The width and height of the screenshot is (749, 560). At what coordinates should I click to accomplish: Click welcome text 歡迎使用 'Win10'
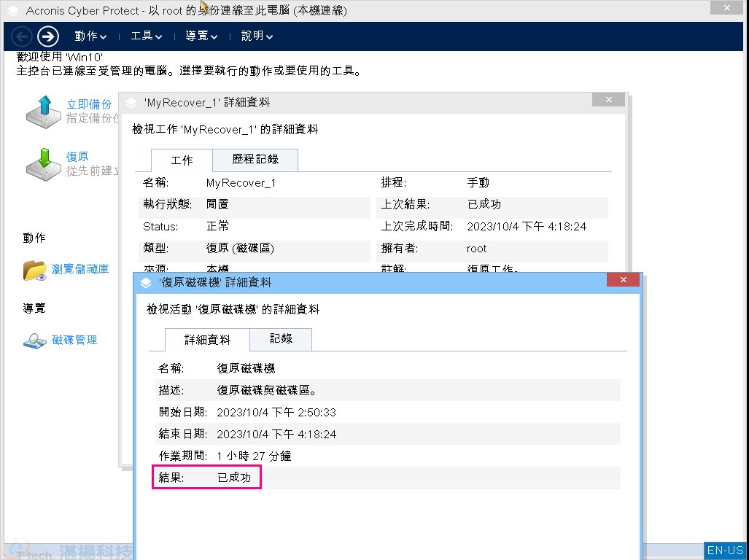coord(60,57)
